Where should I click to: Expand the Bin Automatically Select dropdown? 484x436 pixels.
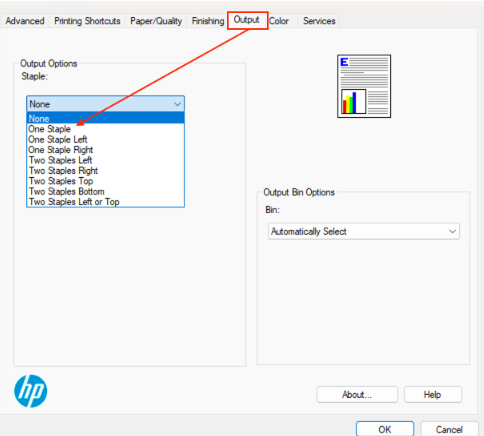click(x=364, y=231)
